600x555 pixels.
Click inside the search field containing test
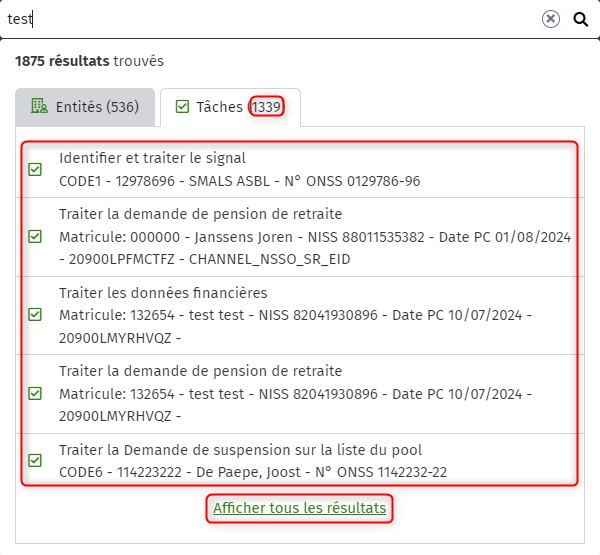268,19
